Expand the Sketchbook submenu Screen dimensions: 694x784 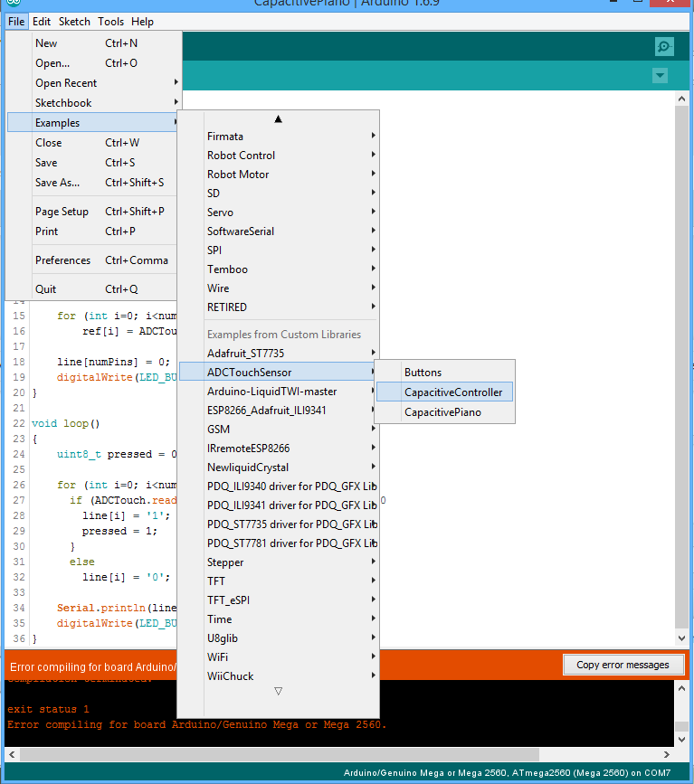pyautogui.click(x=93, y=103)
